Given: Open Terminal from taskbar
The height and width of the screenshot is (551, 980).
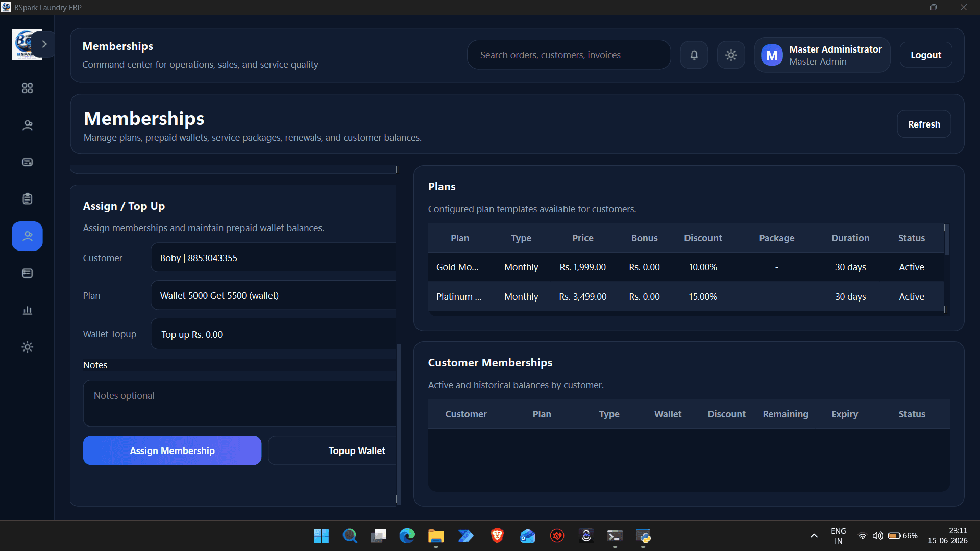Looking at the screenshot, I should point(615,536).
